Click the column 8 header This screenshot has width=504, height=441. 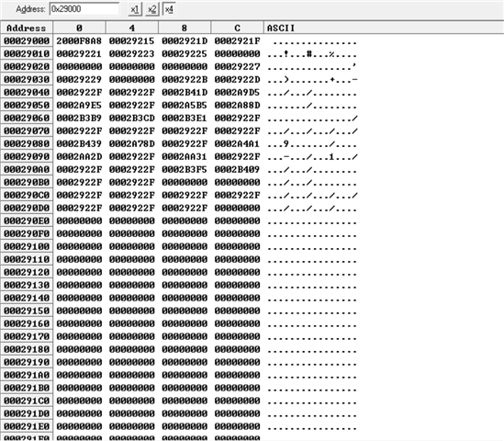[185, 28]
